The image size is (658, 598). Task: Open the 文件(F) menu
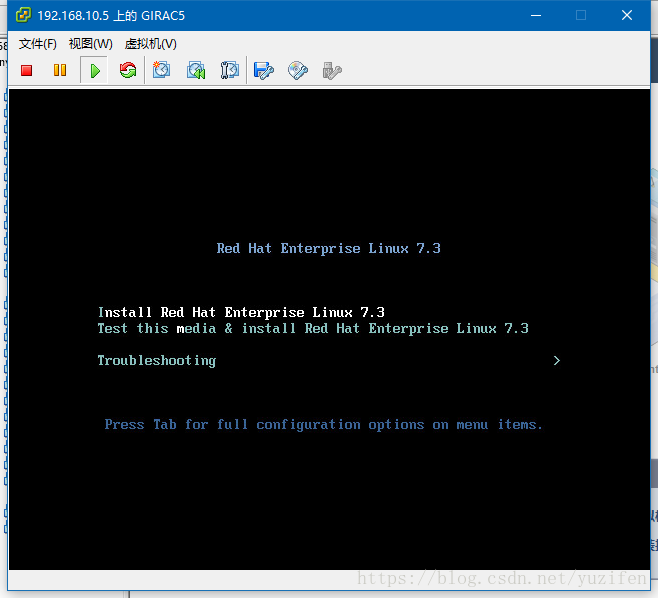[37, 44]
